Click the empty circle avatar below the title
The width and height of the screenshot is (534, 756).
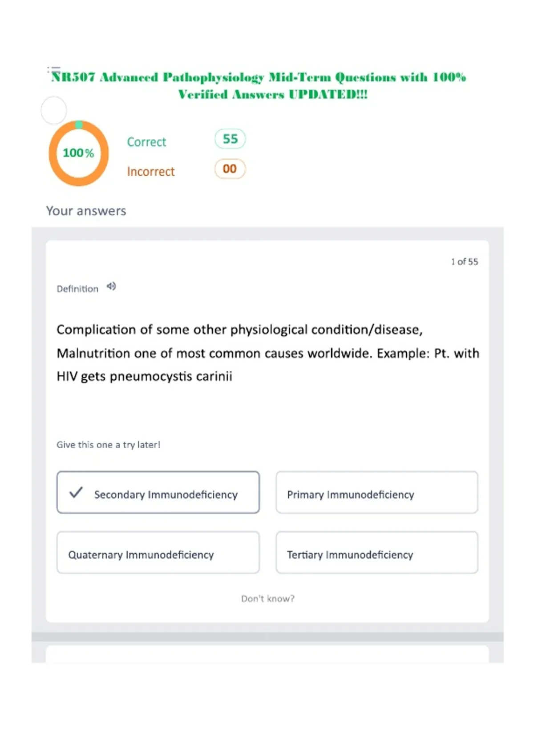(x=54, y=110)
